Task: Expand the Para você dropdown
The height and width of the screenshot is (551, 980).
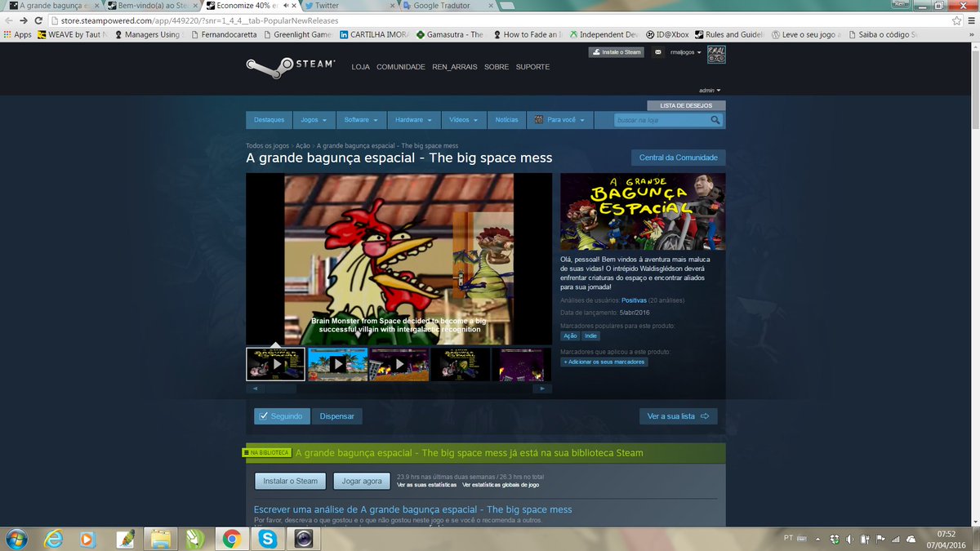Action: (560, 120)
